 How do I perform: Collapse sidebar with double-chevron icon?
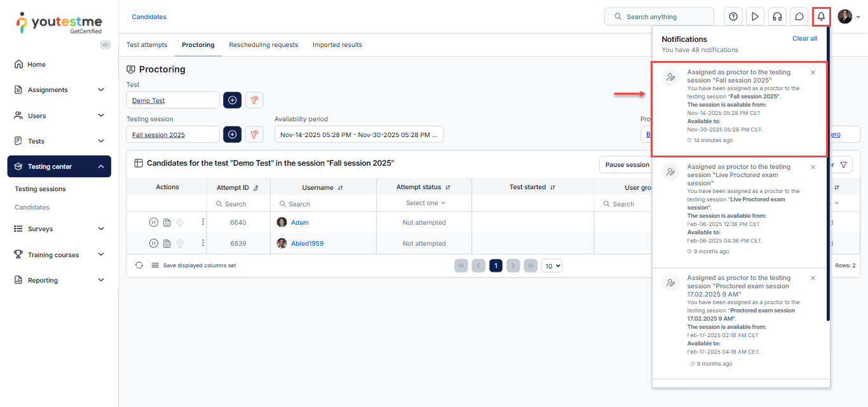pos(105,44)
